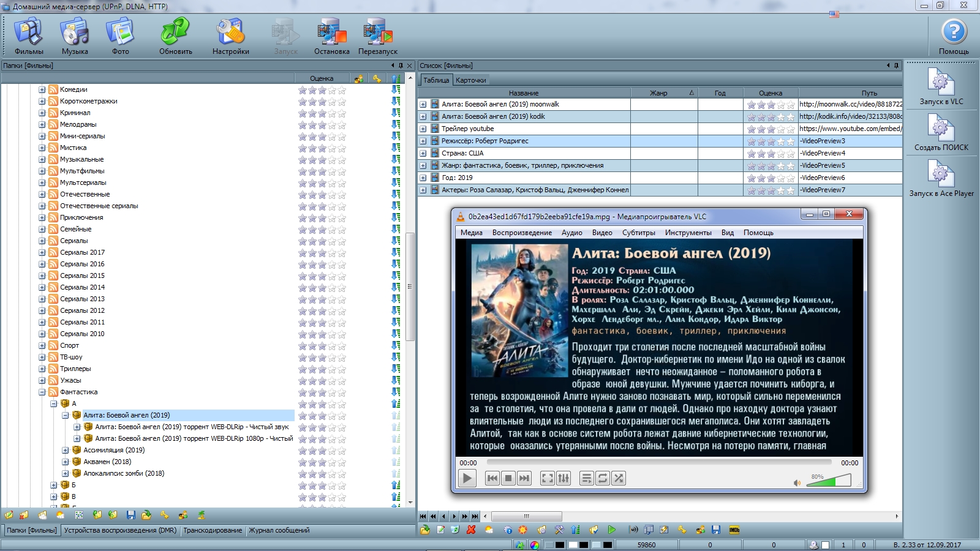980x551 pixels.
Task: Switch to the Карточки tab
Action: pos(470,80)
